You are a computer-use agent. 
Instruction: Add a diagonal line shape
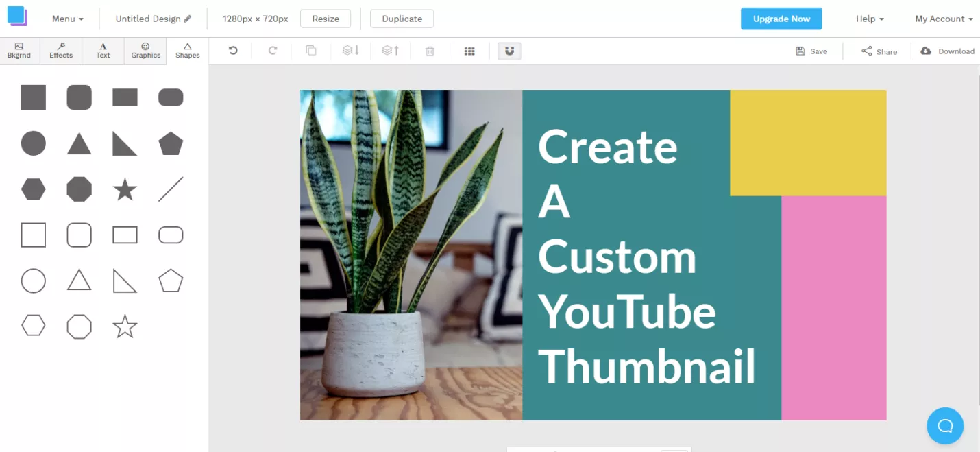point(171,189)
